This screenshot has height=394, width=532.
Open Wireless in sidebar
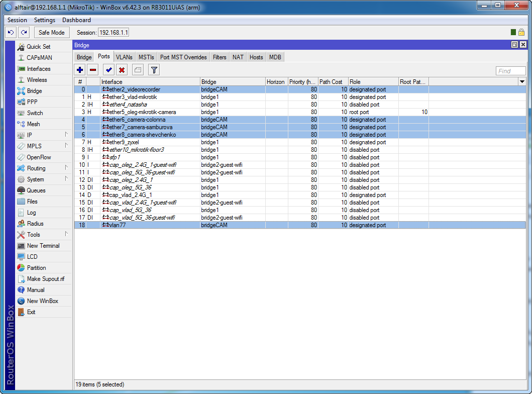(x=44, y=80)
